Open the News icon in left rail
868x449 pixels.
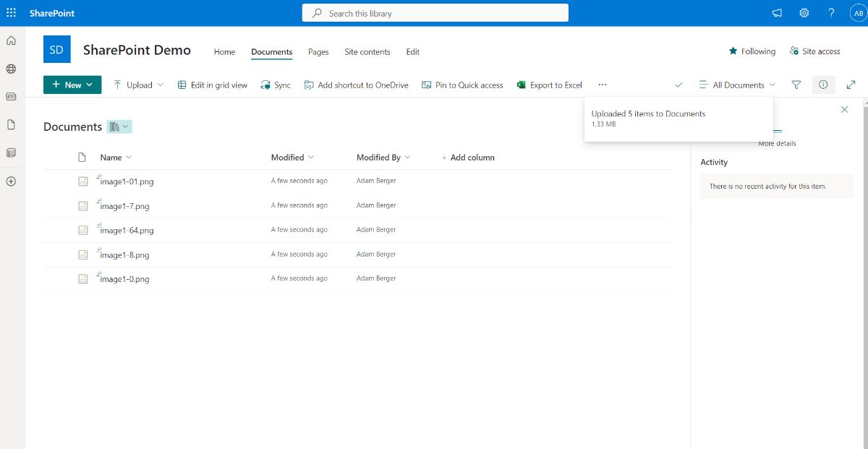point(11,96)
